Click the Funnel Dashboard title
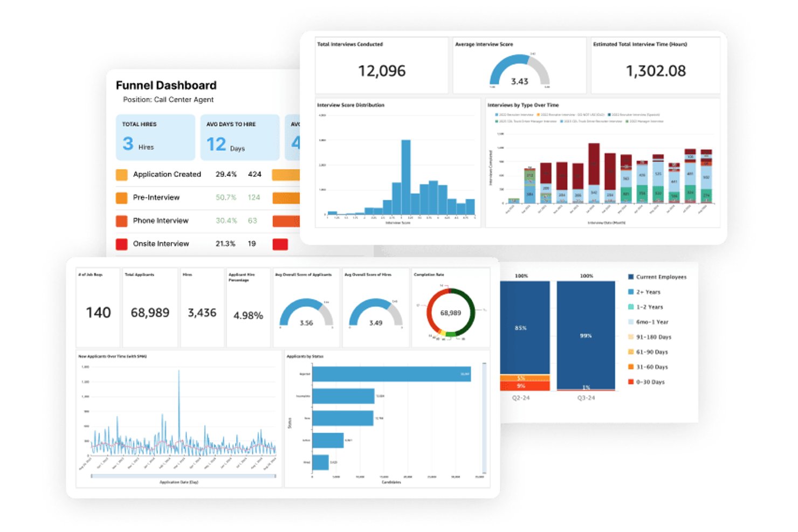This screenshot has width=798, height=532. click(166, 86)
